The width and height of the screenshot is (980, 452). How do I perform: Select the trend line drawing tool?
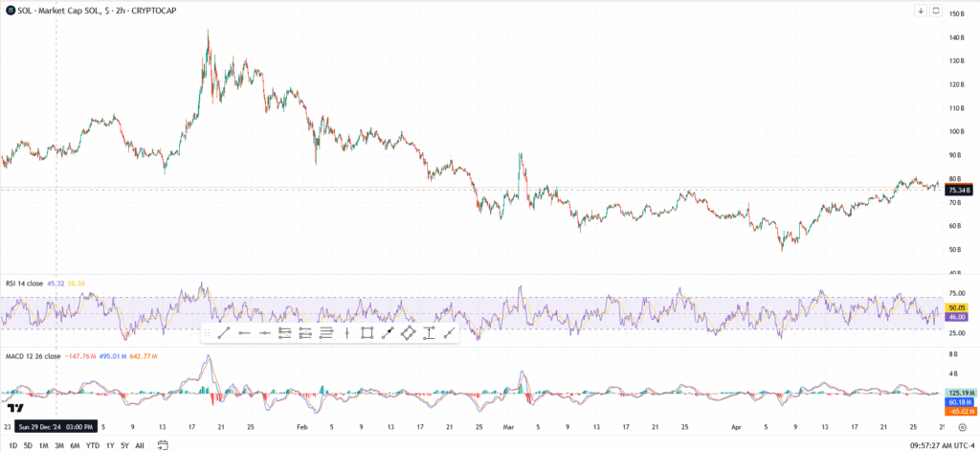coord(222,333)
